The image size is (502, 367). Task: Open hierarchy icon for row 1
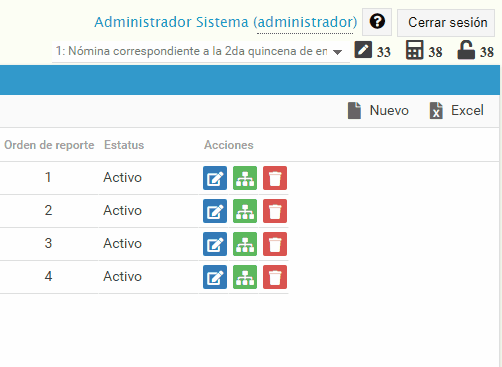(x=245, y=178)
